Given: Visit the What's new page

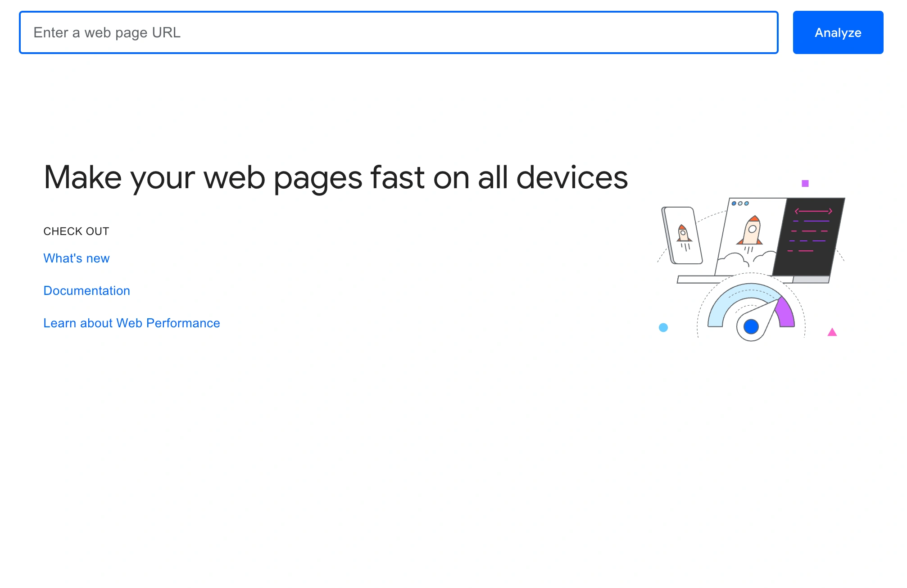Looking at the screenshot, I should 76,258.
